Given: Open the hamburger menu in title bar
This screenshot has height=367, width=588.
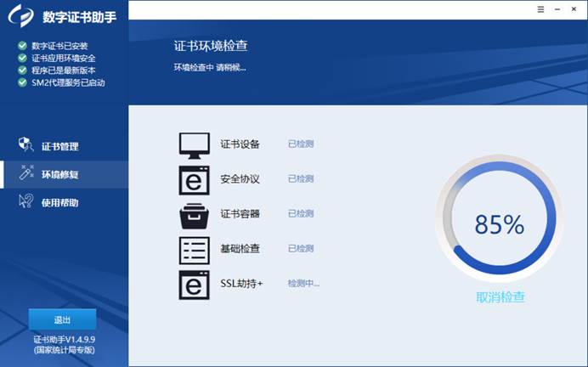Looking at the screenshot, I should 541,8.
